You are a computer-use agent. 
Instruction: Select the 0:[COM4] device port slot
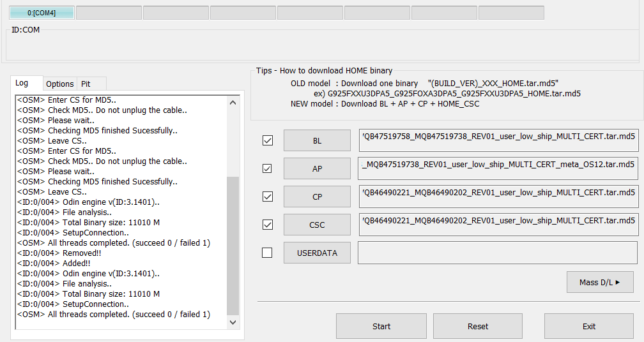coord(42,13)
